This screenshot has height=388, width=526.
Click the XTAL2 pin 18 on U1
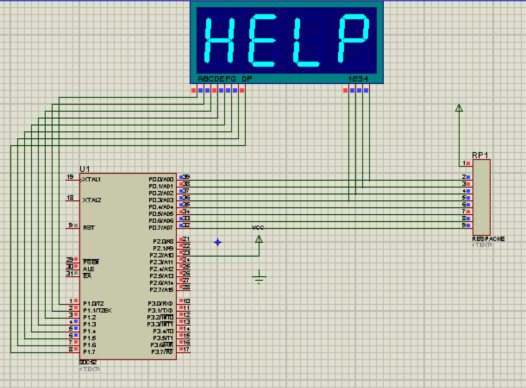click(73, 200)
